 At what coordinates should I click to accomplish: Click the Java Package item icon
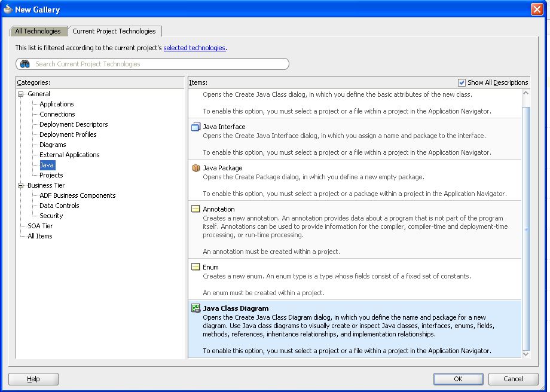[195, 168]
